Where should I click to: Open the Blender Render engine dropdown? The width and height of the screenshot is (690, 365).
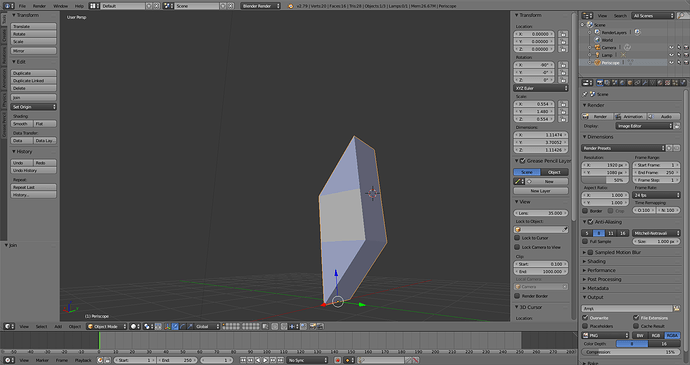261,6
